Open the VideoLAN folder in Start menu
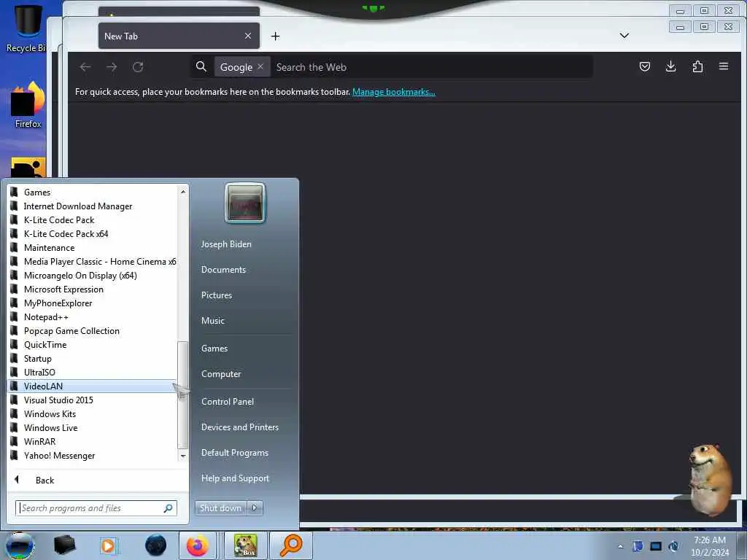The width and height of the screenshot is (747, 560). pos(93,386)
